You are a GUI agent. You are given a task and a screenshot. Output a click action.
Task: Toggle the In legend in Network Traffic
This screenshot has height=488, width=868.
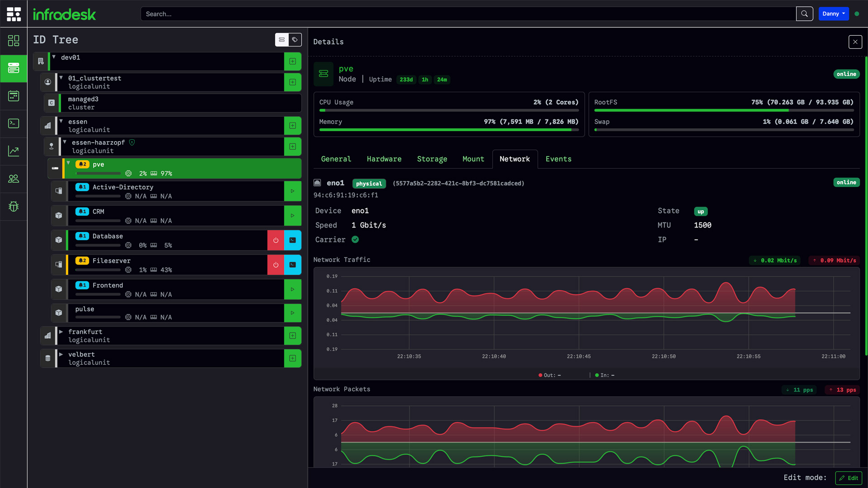click(605, 375)
